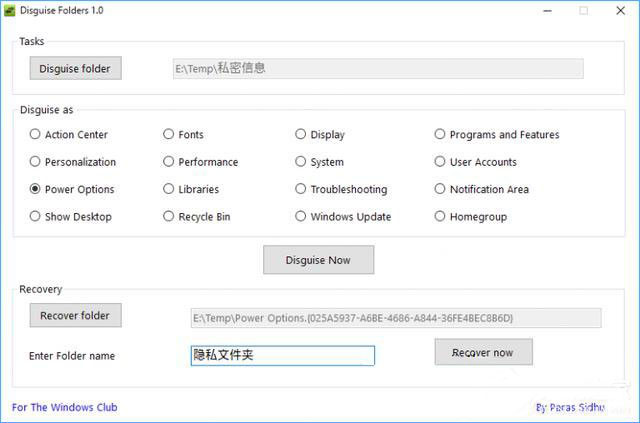Choose Programs and Features option
The image size is (640, 423).
point(440,135)
